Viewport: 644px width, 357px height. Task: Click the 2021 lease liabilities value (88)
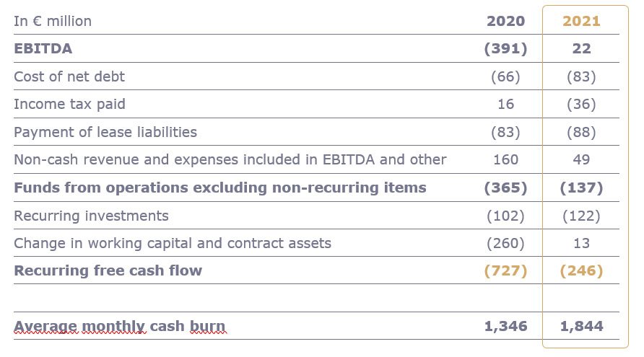[581, 132]
